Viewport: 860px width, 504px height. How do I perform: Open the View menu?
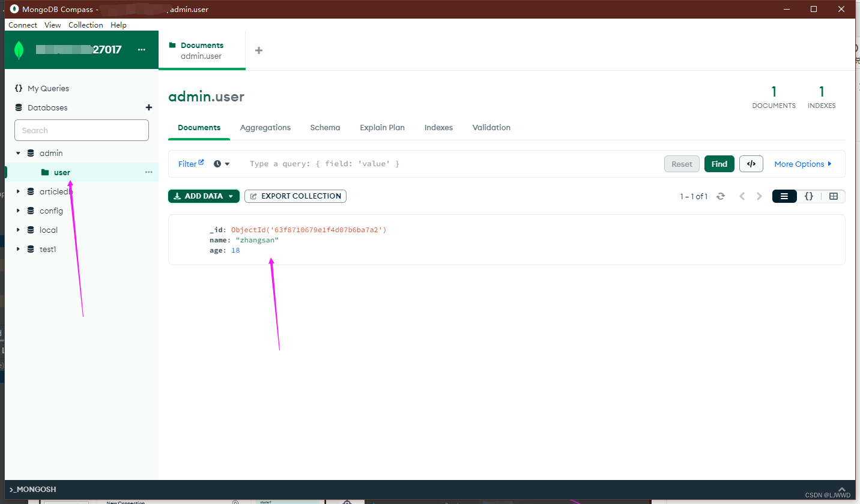pyautogui.click(x=53, y=25)
